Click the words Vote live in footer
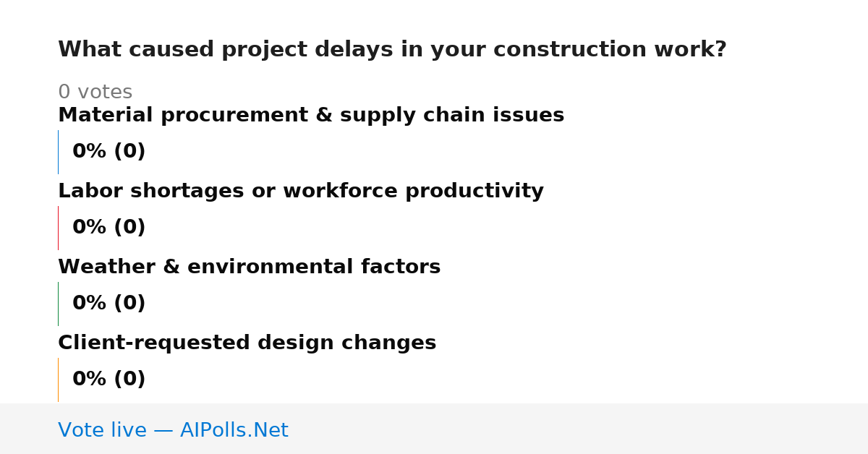Image resolution: width=868 pixels, height=454 pixels. 102,430
